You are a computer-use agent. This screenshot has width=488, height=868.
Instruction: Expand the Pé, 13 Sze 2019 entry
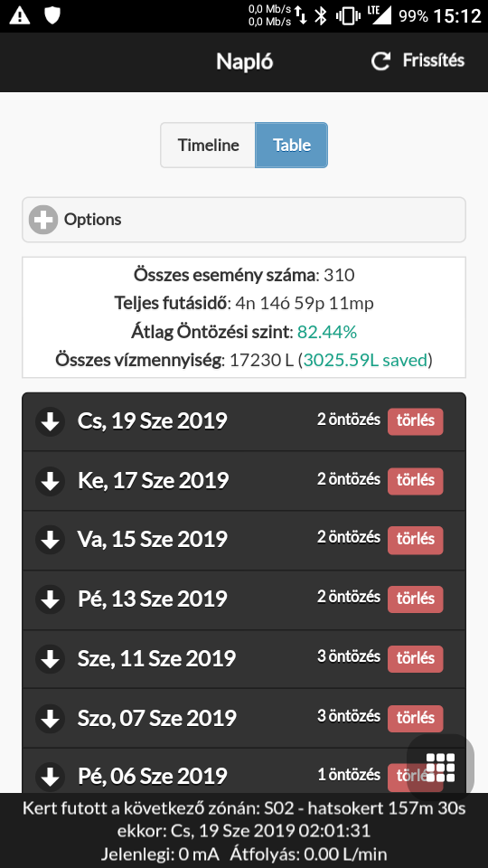pyautogui.click(x=244, y=599)
